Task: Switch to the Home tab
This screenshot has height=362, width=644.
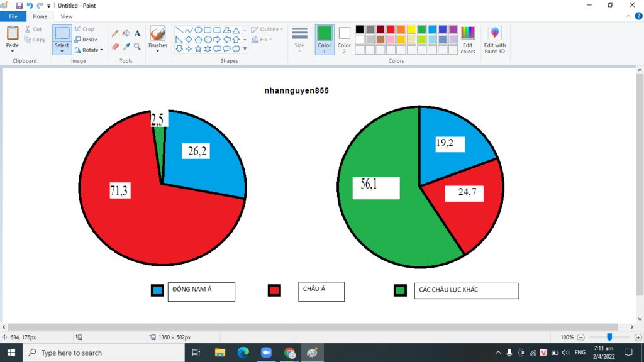Action: 40,16
